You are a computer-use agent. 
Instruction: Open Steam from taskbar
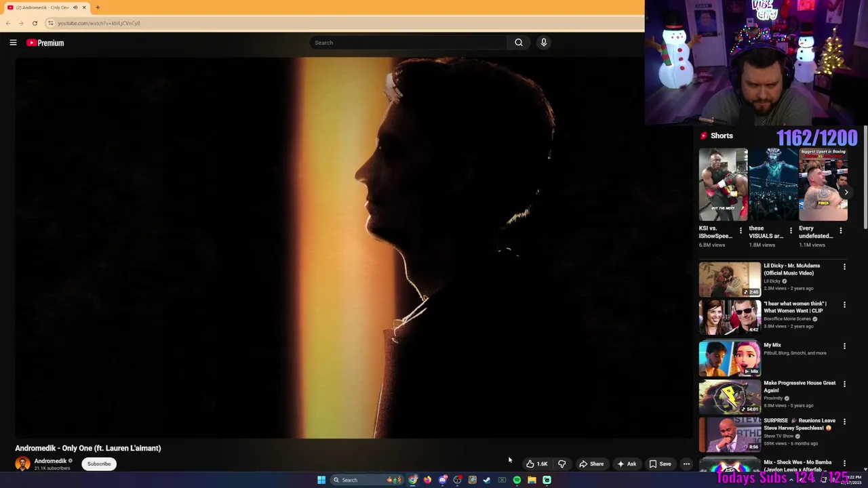tap(487, 480)
